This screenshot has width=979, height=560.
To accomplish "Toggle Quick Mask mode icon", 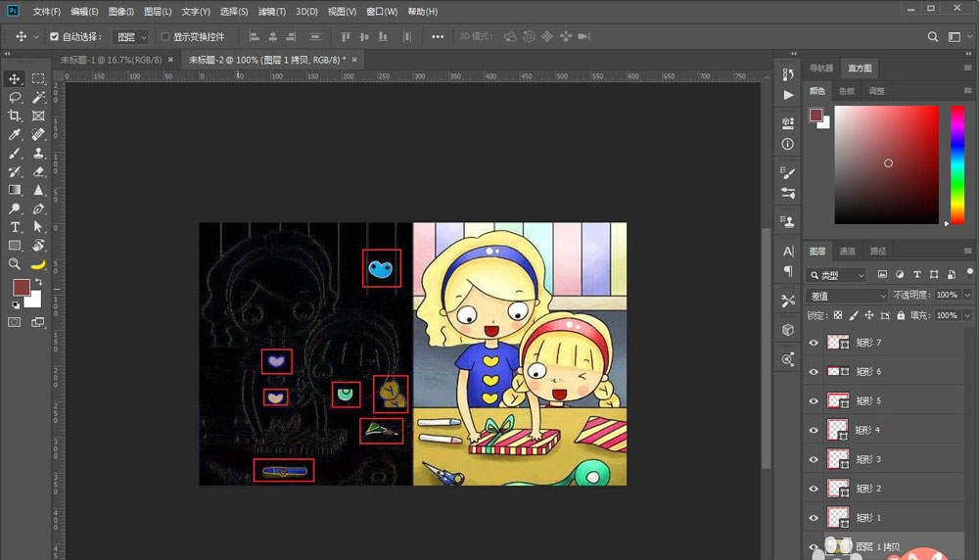I will coord(15,322).
